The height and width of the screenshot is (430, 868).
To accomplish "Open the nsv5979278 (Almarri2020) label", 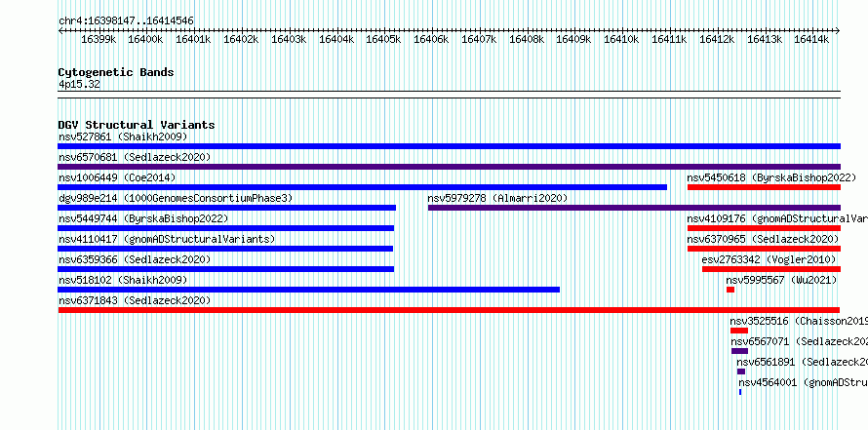I will (x=497, y=198).
